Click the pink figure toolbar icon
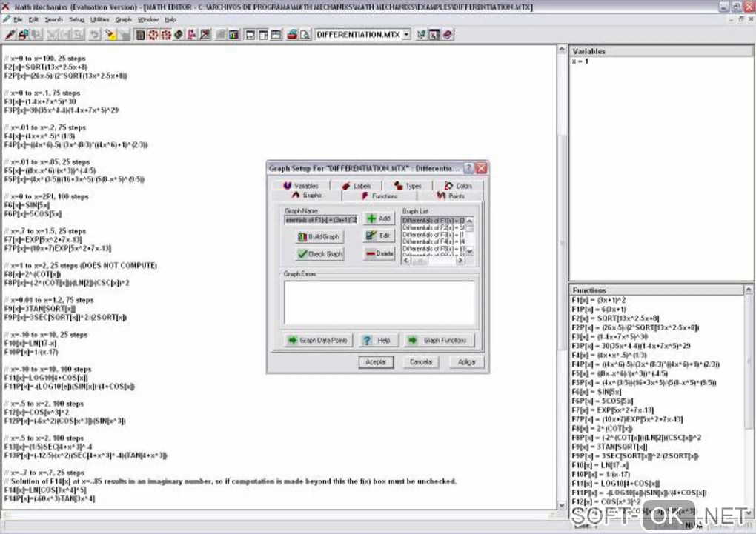756x534 pixels. [191, 35]
